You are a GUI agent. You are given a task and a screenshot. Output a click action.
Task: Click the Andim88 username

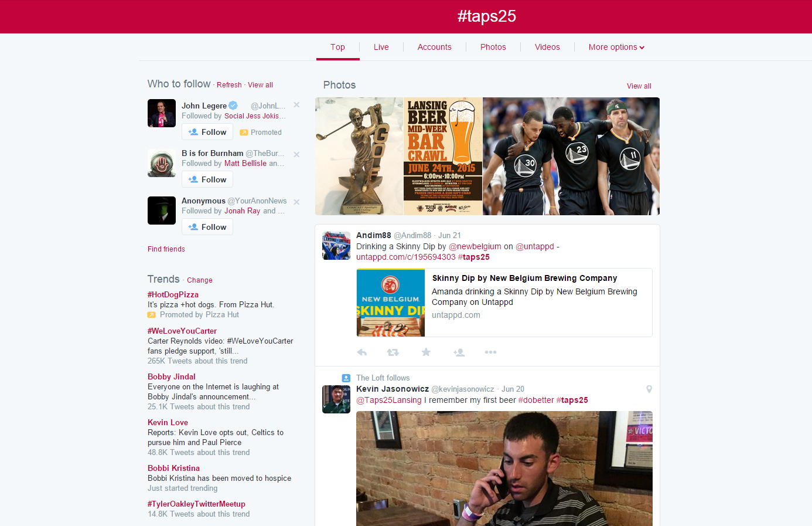[x=374, y=235]
